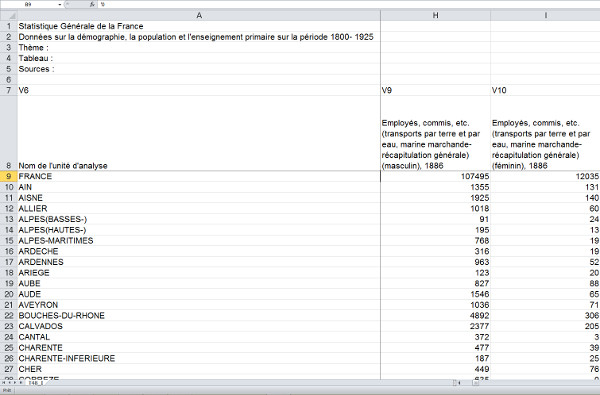
Task: Select the CHER cell
Action: (199, 369)
